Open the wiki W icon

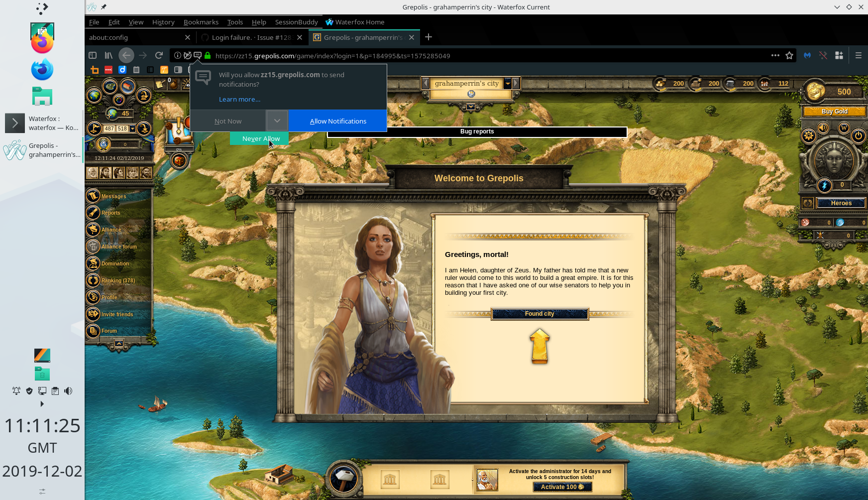point(844,128)
